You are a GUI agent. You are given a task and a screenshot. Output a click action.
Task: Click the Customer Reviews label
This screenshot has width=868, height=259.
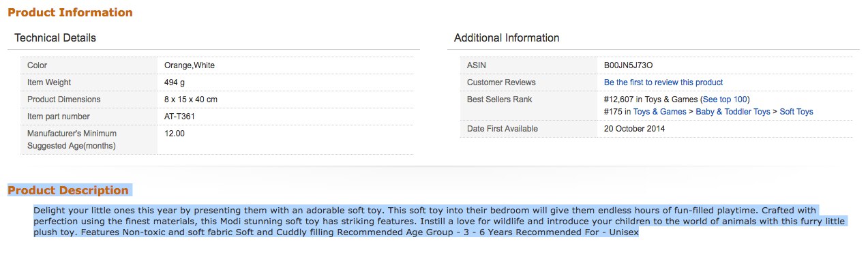click(501, 82)
